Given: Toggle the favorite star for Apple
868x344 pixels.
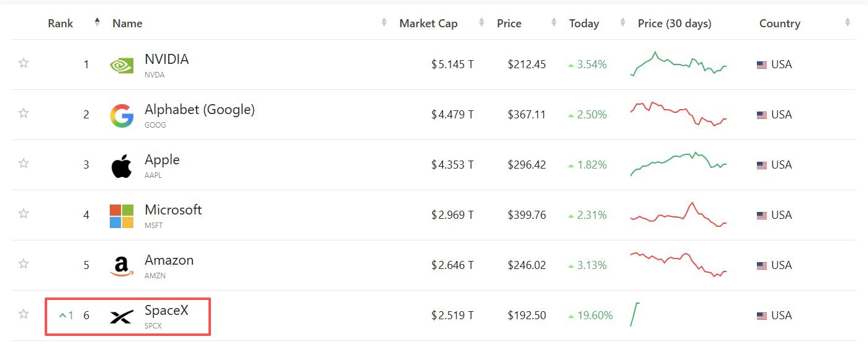Looking at the screenshot, I should [x=24, y=164].
